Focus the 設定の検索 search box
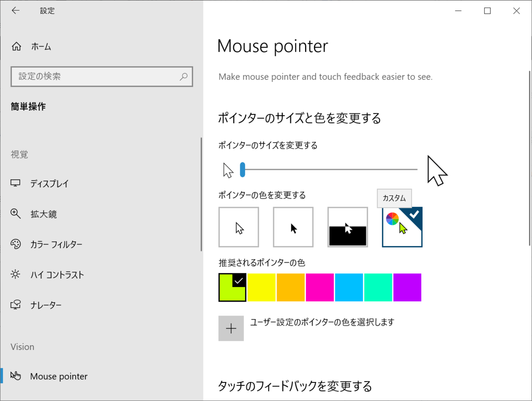 tap(102, 76)
